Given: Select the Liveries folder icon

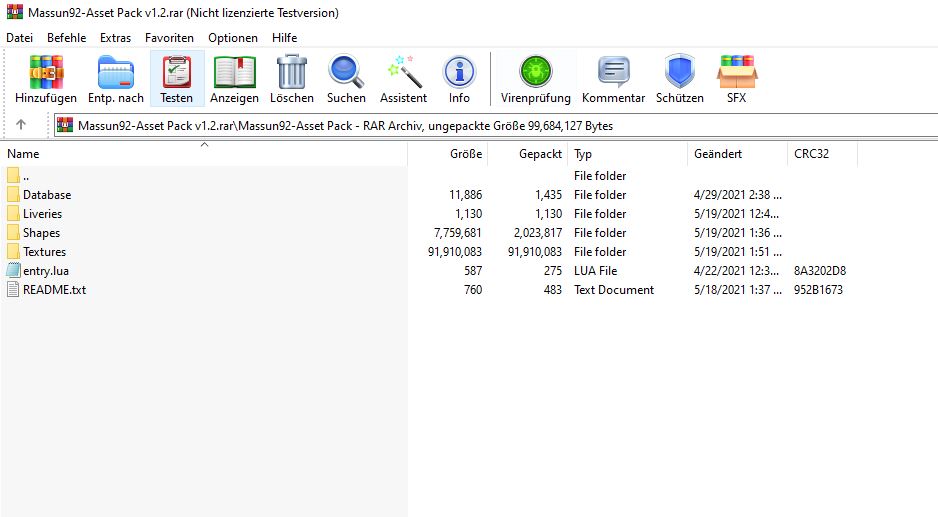Looking at the screenshot, I should (x=13, y=214).
